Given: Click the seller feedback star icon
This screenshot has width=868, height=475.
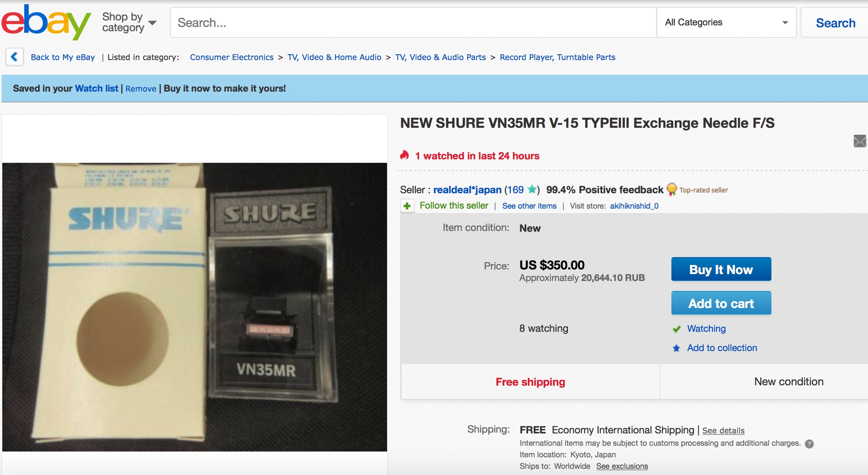Looking at the screenshot, I should [532, 189].
